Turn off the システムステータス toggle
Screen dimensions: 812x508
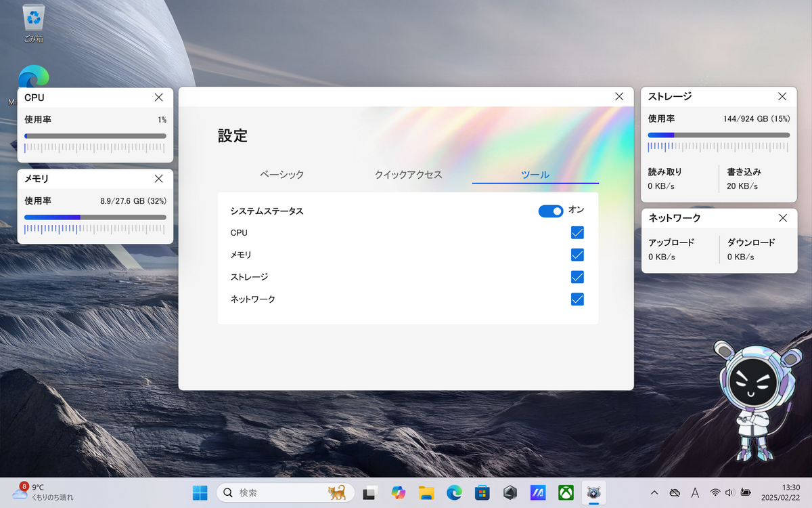click(551, 211)
